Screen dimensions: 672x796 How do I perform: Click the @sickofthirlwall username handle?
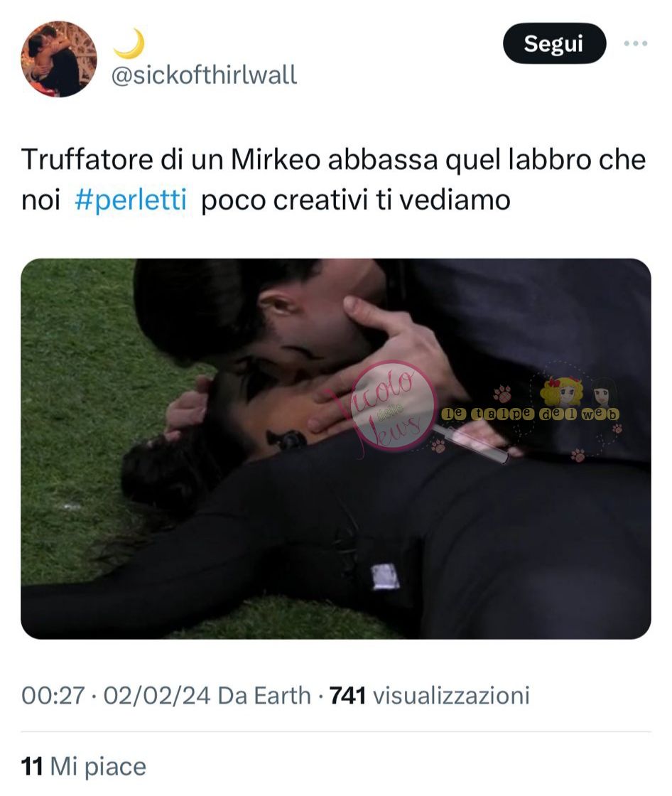pyautogui.click(x=204, y=75)
